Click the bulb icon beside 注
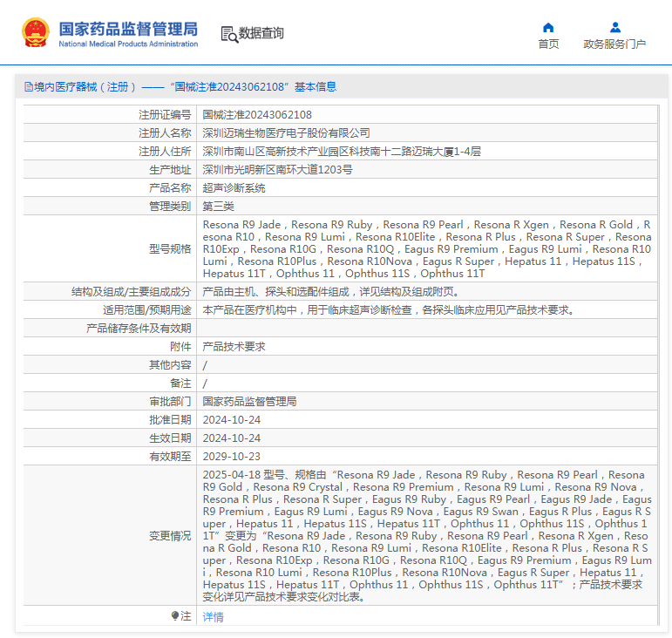The width and height of the screenshot is (672, 638). coord(175,616)
